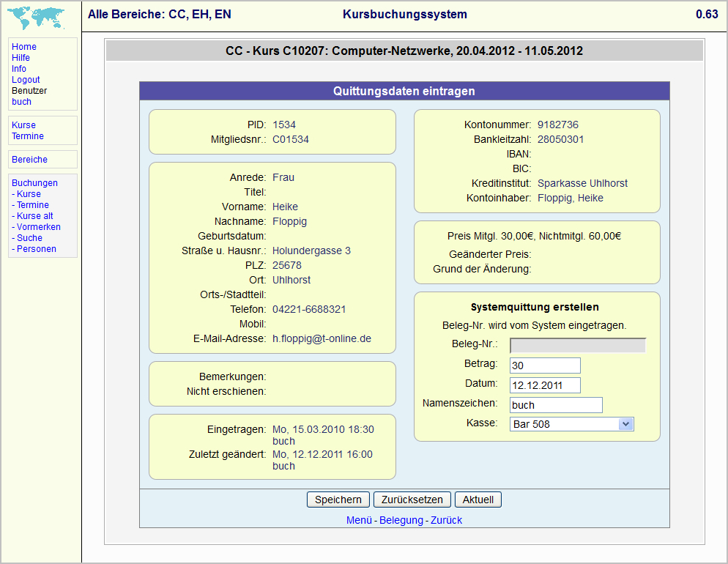
Task: Follow the Menü link at bottom
Action: (x=359, y=520)
